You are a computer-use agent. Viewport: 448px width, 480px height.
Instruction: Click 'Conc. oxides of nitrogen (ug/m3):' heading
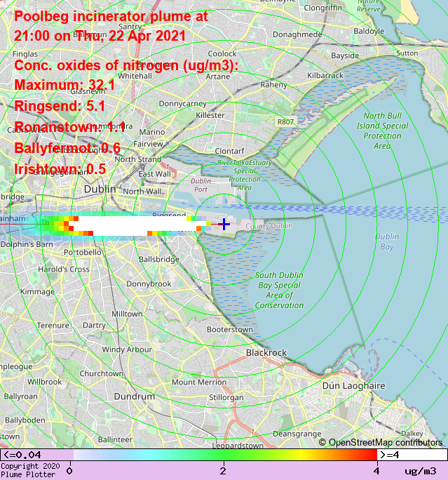coord(126,65)
